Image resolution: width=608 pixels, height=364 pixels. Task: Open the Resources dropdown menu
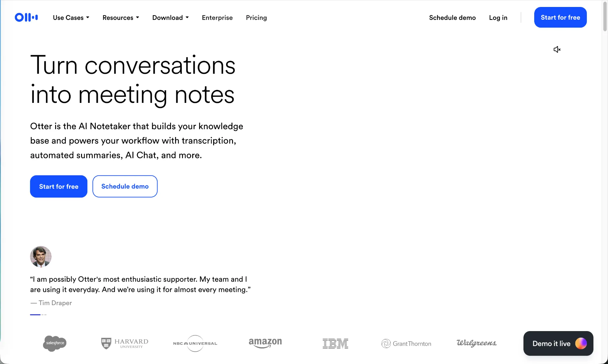(x=121, y=18)
